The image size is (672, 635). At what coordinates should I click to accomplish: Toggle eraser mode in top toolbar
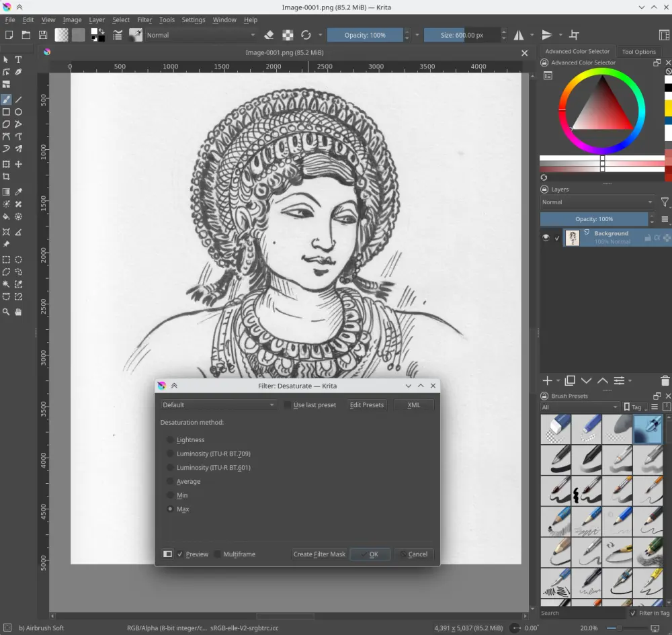tap(269, 35)
